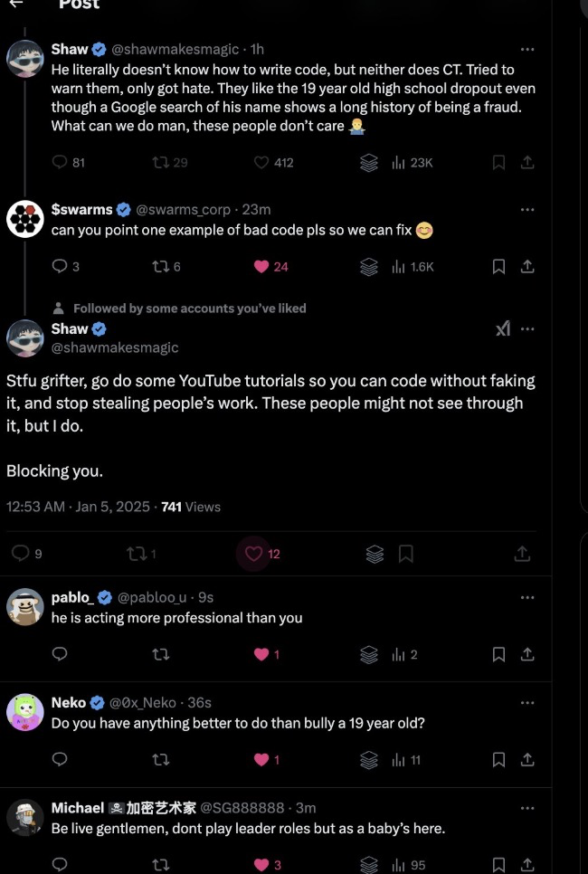
Task: Click the Grok icon beside Shaw's main post
Action: 503,328
